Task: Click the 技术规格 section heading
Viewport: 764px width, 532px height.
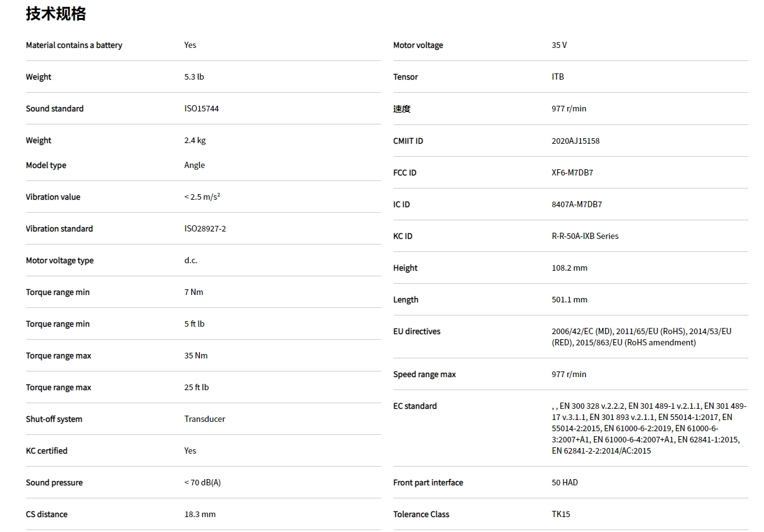Action: click(56, 14)
